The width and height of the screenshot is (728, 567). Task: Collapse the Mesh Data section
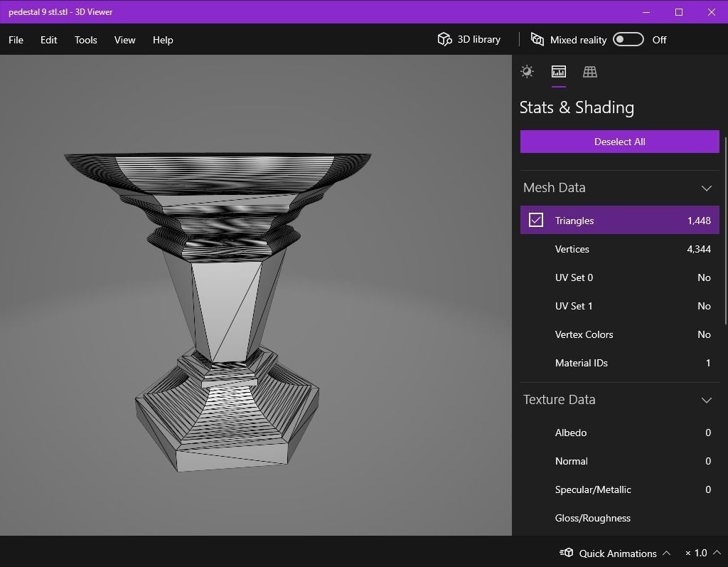coord(706,189)
